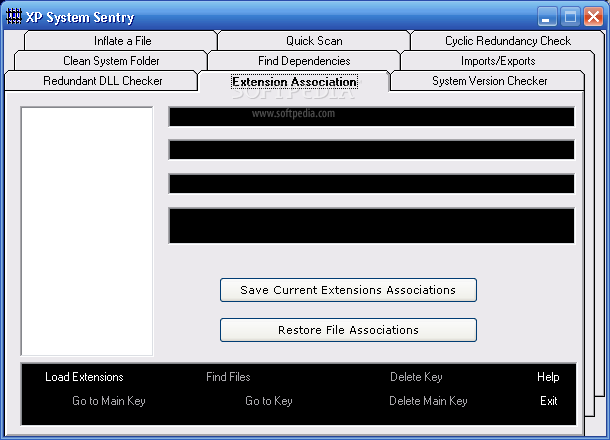Select Go to Main Key
The image size is (610, 440).
point(109,401)
